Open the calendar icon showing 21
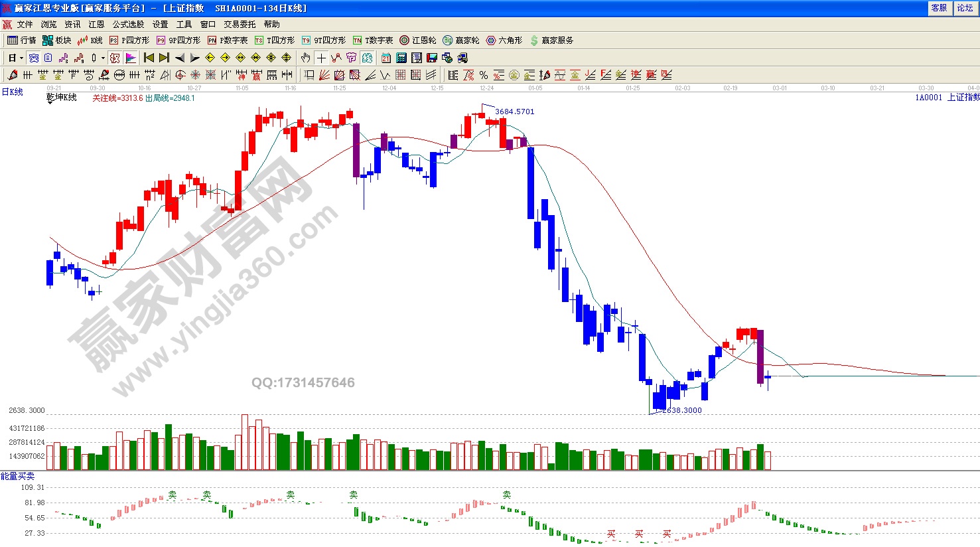This screenshot has width=980, height=547. click(x=386, y=58)
